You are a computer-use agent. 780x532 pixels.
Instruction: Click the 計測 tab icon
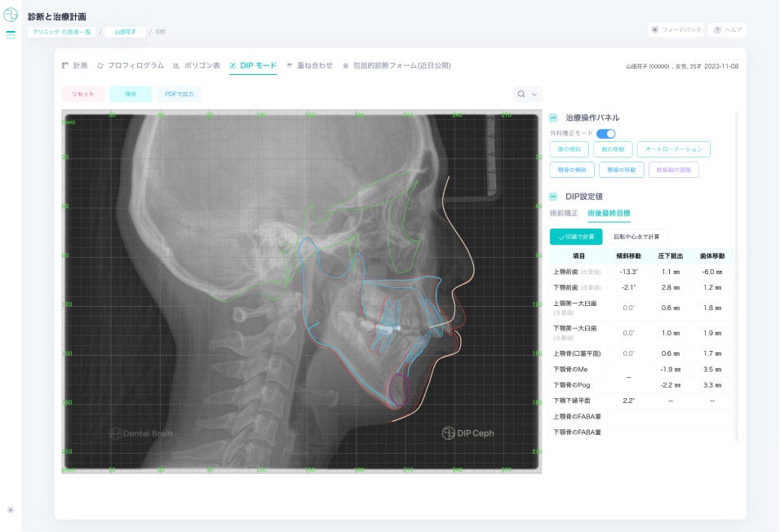click(65, 66)
